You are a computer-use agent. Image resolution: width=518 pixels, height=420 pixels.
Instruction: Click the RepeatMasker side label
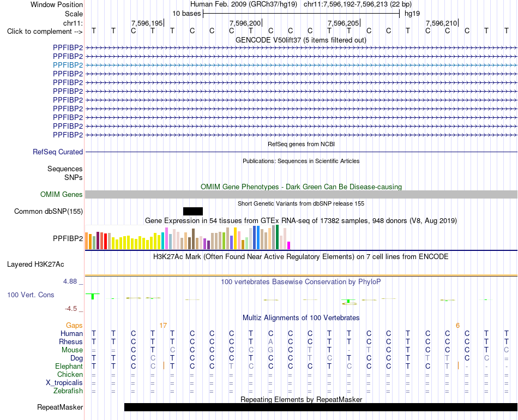pyautogui.click(x=60, y=407)
